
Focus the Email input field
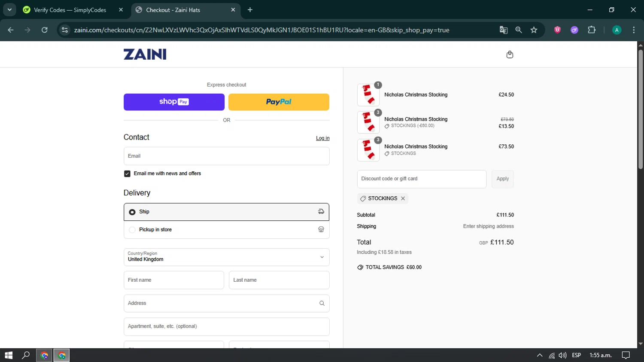(x=226, y=156)
